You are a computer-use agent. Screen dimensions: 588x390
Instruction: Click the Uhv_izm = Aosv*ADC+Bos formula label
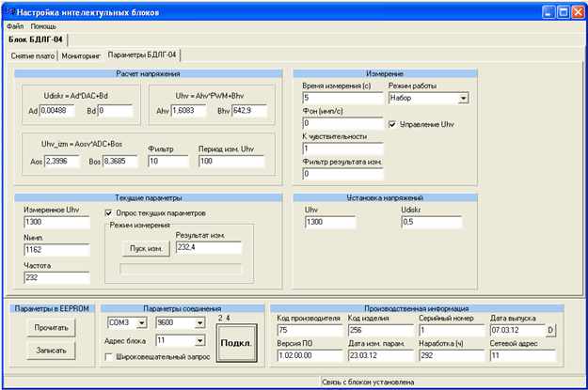pos(82,144)
